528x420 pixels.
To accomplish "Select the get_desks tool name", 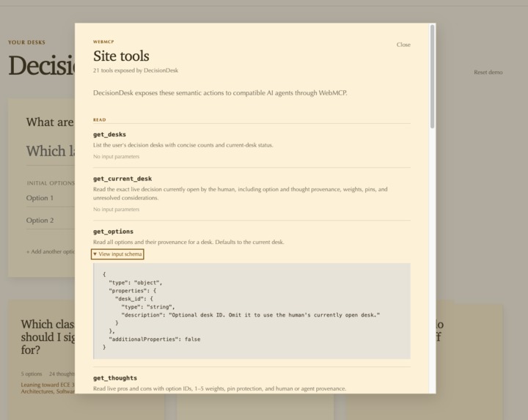I will pyautogui.click(x=109, y=134).
